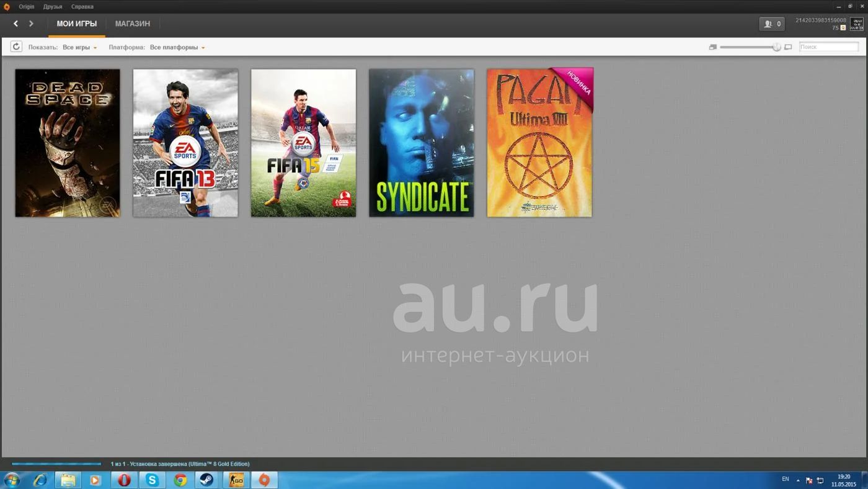The image size is (868, 489).
Task: Click the Поиск search field
Action: click(x=828, y=47)
